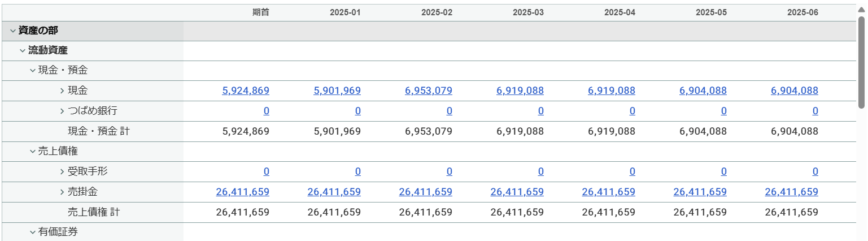Collapse the 有価証券 group
Image resolution: width=868 pixels, height=241 pixels.
pos(33,232)
